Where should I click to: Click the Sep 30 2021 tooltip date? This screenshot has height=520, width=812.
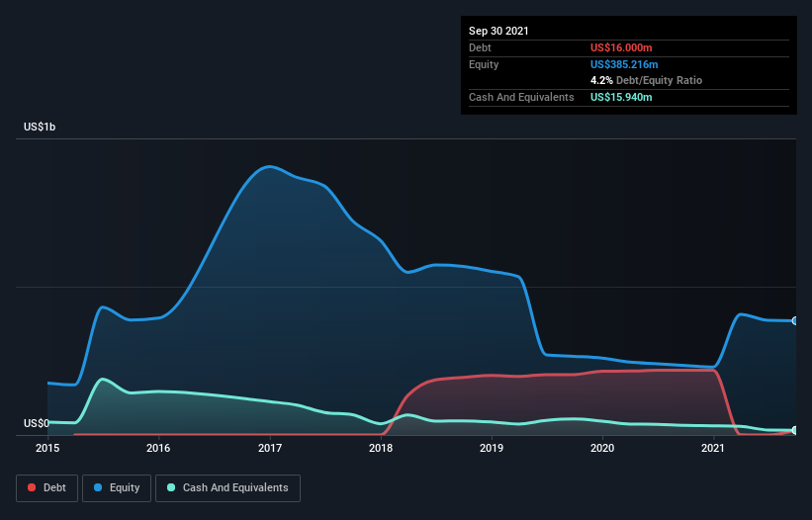pyautogui.click(x=498, y=31)
